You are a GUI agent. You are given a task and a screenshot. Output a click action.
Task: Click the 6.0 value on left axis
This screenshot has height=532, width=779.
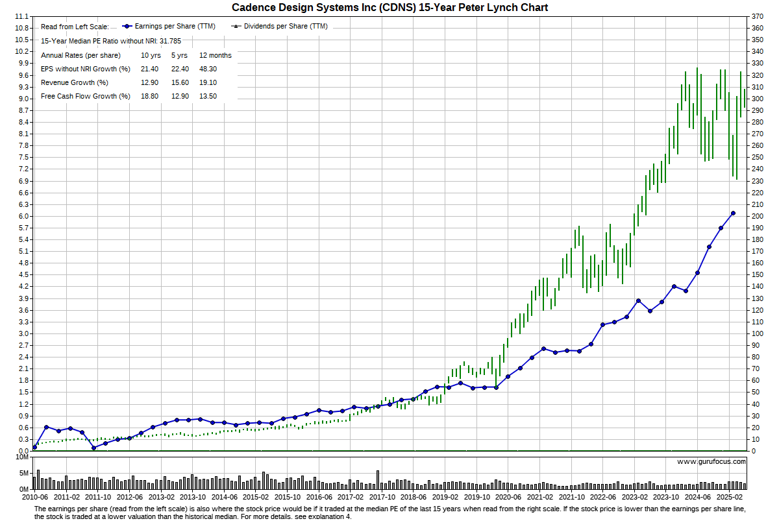tap(24, 216)
